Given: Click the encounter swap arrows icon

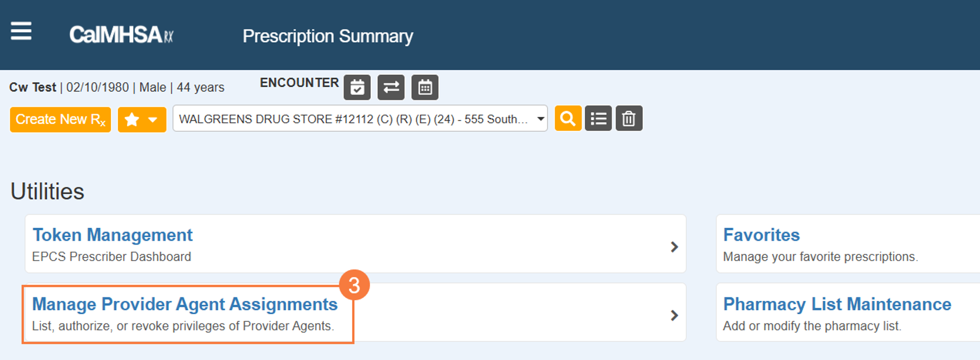Looking at the screenshot, I should [x=391, y=88].
